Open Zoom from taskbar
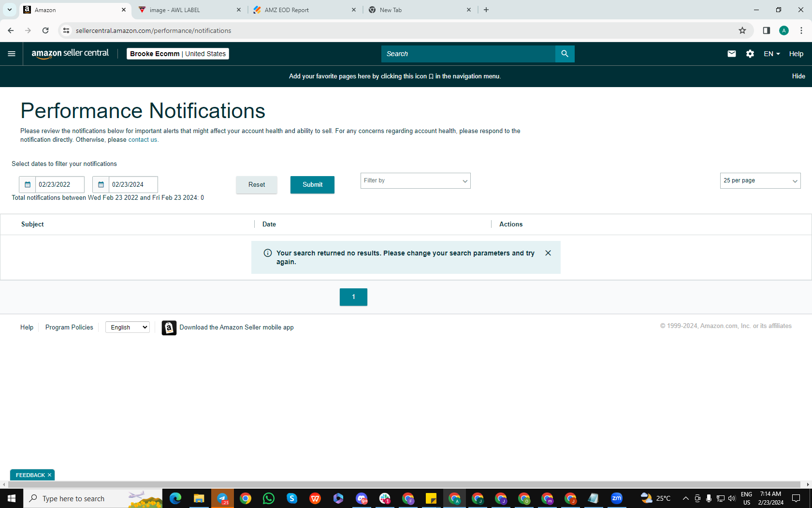812x508 pixels. (617, 498)
